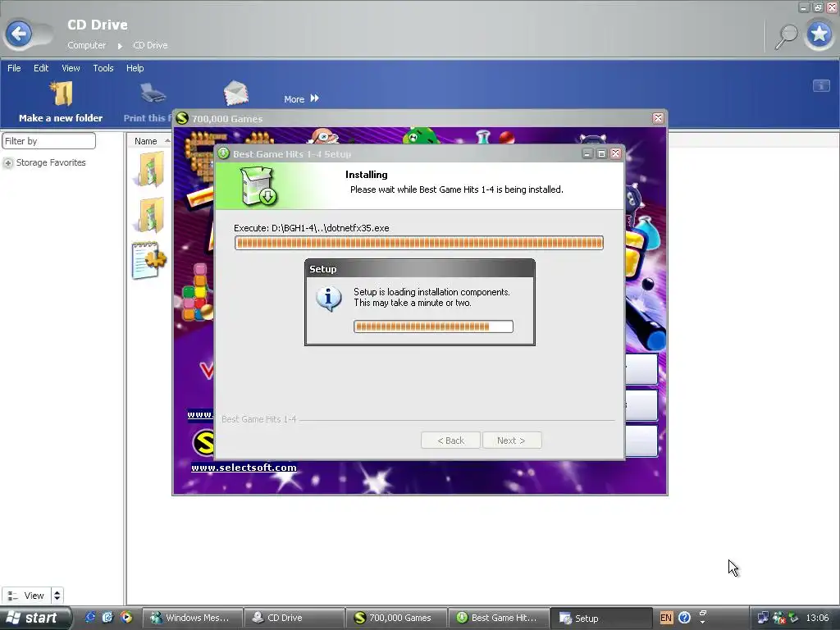840x630 pixels.
Task: Click the Filter by input field
Action: pyautogui.click(x=48, y=141)
